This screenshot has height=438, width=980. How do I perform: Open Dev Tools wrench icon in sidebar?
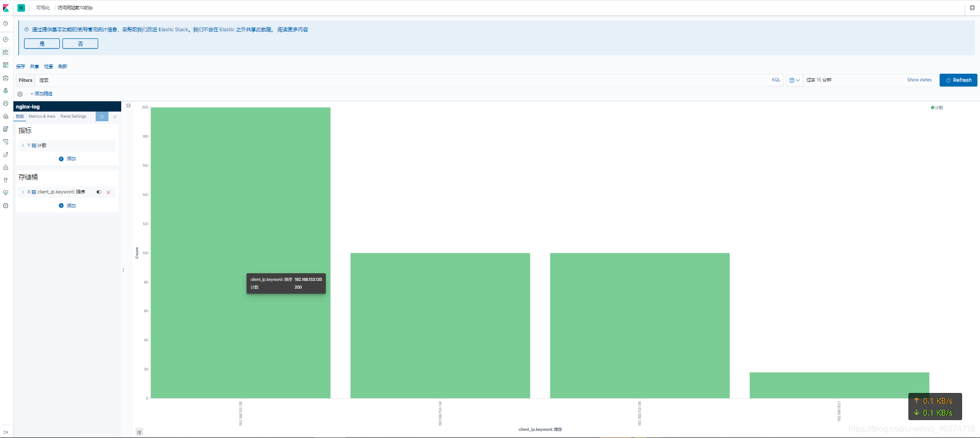pyautogui.click(x=6, y=180)
